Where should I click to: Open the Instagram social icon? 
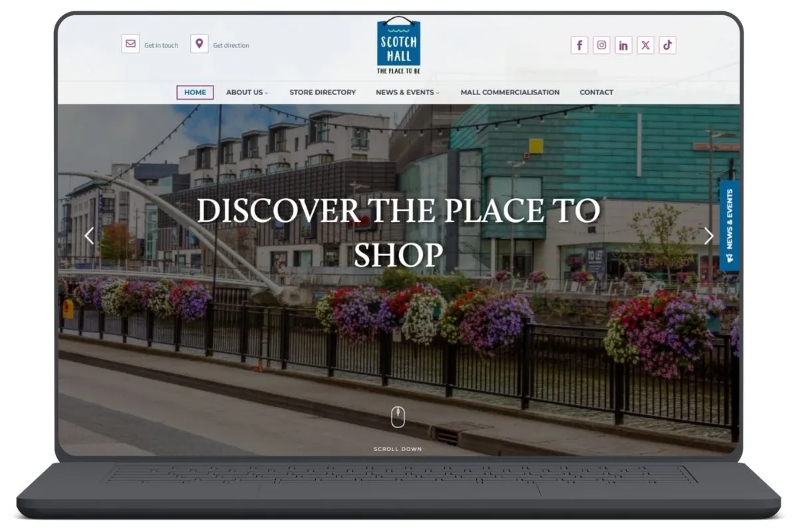(601, 45)
